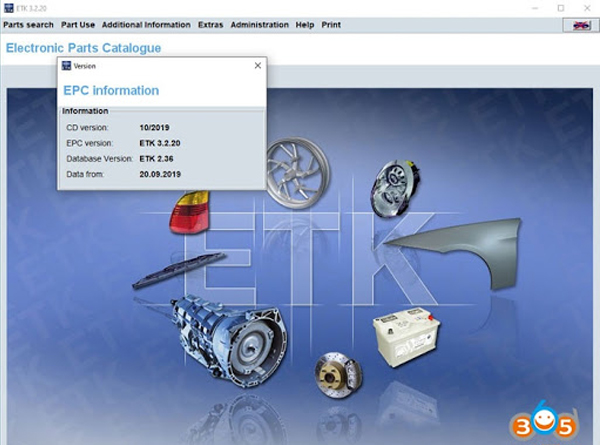The image size is (600, 445).
Task: Open the Part Use menu
Action: (x=78, y=25)
